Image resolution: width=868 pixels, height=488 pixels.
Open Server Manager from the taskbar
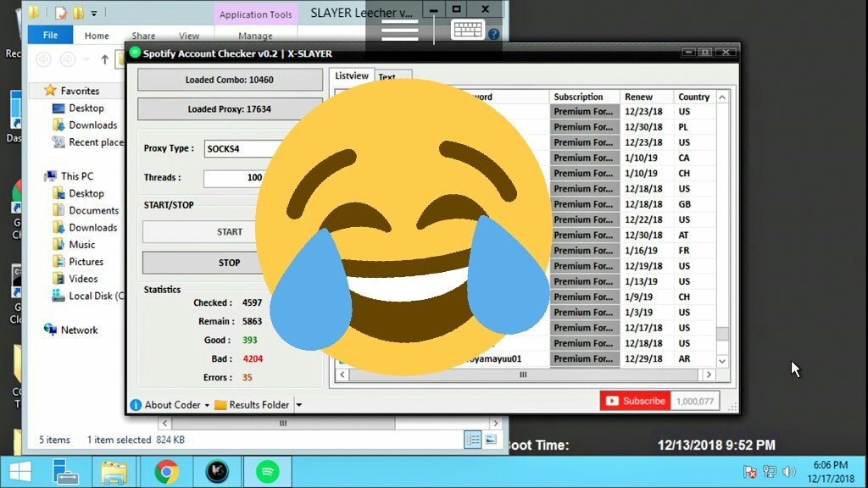[64, 472]
